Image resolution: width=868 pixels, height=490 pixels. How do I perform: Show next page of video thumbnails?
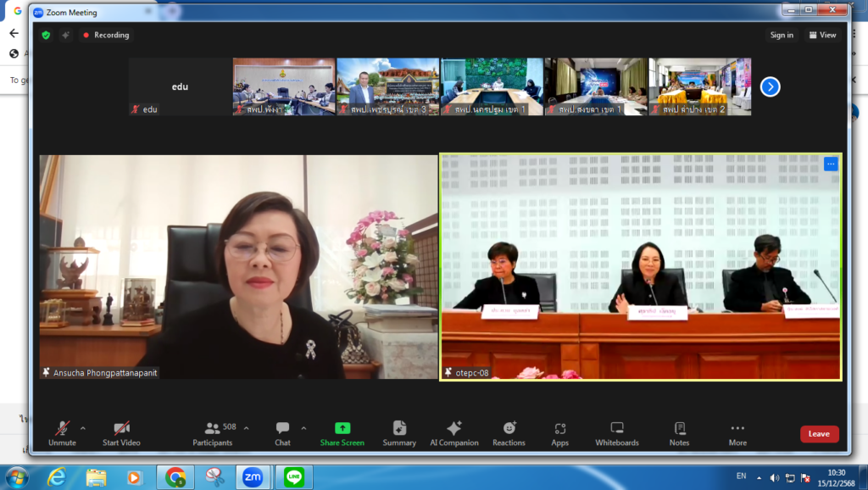point(770,86)
